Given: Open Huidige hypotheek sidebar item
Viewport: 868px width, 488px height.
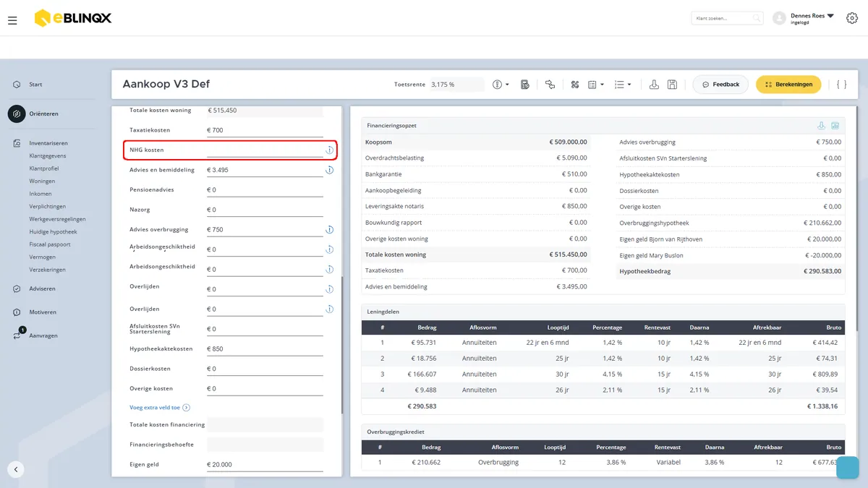Looking at the screenshot, I should tap(53, 231).
